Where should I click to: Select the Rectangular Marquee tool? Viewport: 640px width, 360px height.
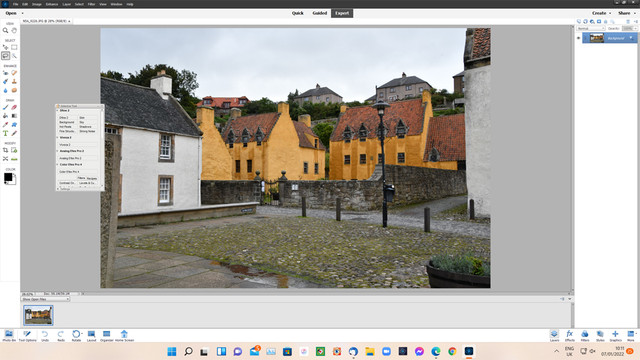tap(14, 47)
